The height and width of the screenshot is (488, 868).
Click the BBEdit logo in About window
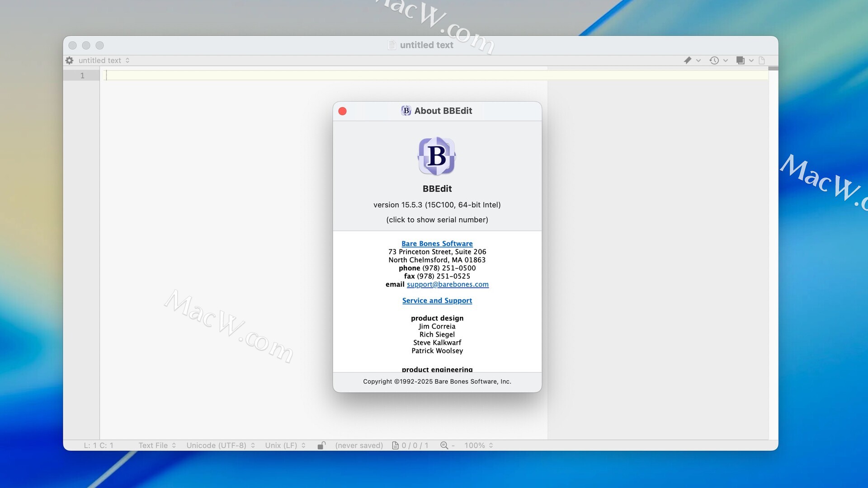[x=437, y=156]
